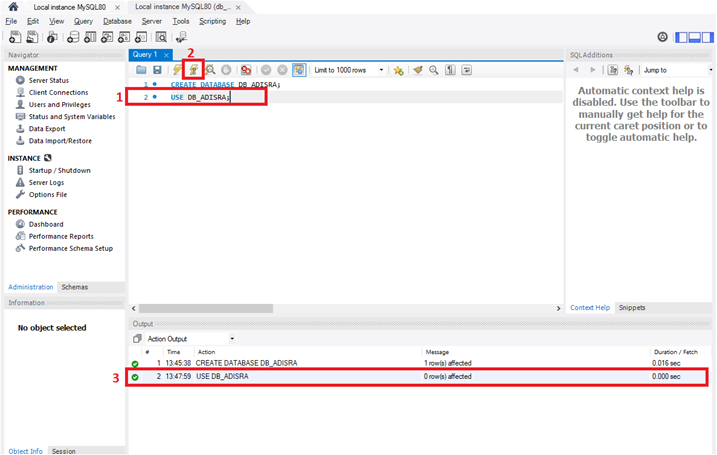Click the Stop query execution icon

click(x=226, y=70)
